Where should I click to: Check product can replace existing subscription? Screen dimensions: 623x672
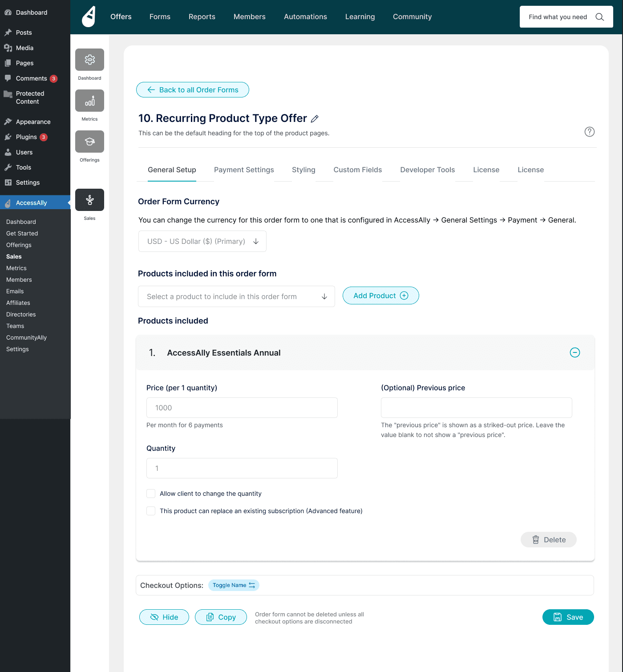point(151,511)
